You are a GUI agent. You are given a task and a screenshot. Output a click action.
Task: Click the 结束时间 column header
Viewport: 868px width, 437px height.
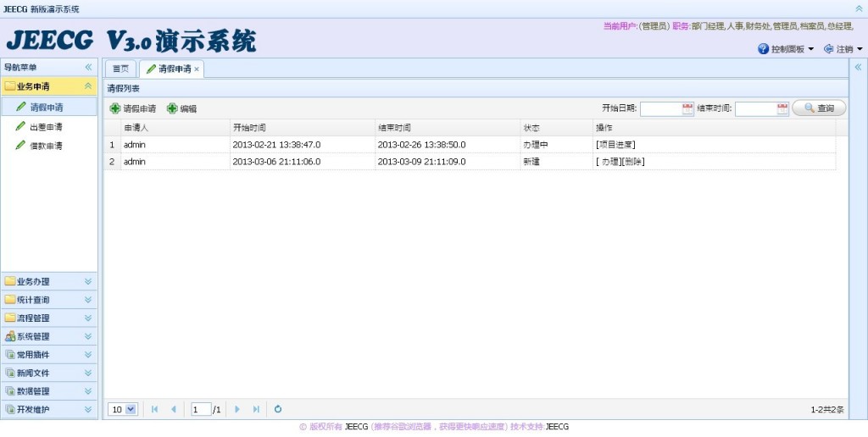point(448,127)
